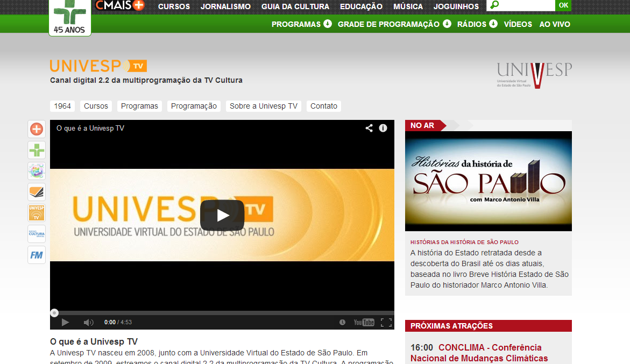Screen dimensions: 630x364
Task: Open the Rádio Cultura Brasil sidebar icon
Action: click(37, 233)
